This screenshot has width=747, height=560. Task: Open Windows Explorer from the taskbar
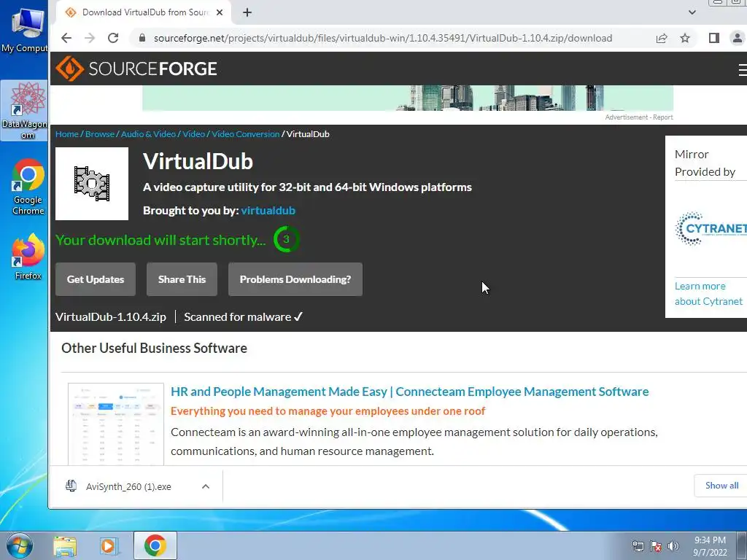click(x=65, y=545)
